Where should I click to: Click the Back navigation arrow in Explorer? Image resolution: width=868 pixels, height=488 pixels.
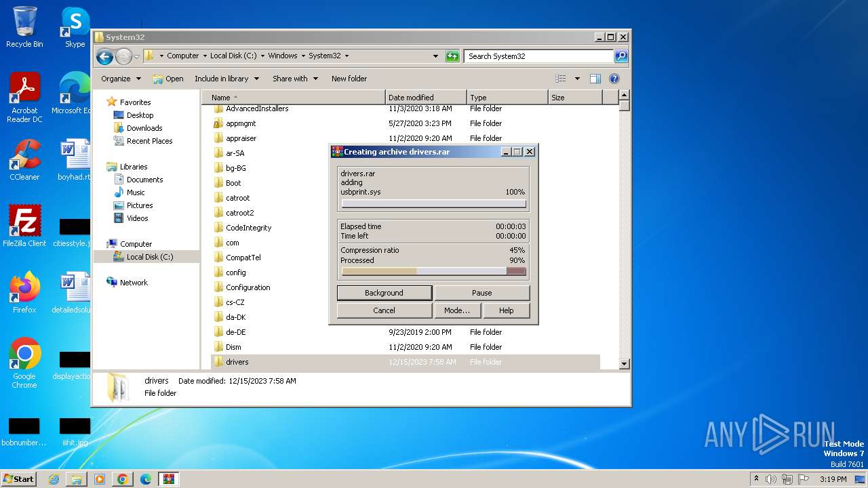104,56
